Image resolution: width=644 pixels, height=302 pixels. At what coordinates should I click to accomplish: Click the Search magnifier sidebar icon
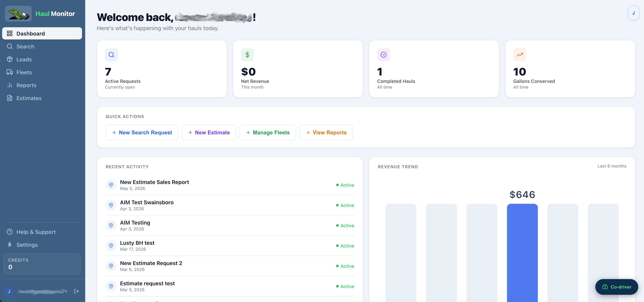coord(10,46)
